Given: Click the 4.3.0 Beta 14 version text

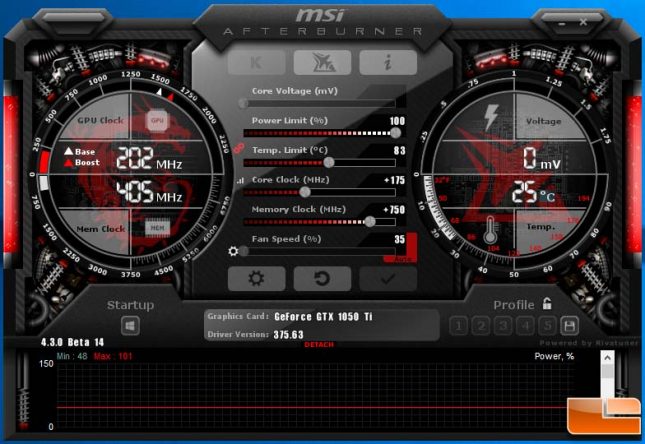Looking at the screenshot, I should tap(72, 342).
